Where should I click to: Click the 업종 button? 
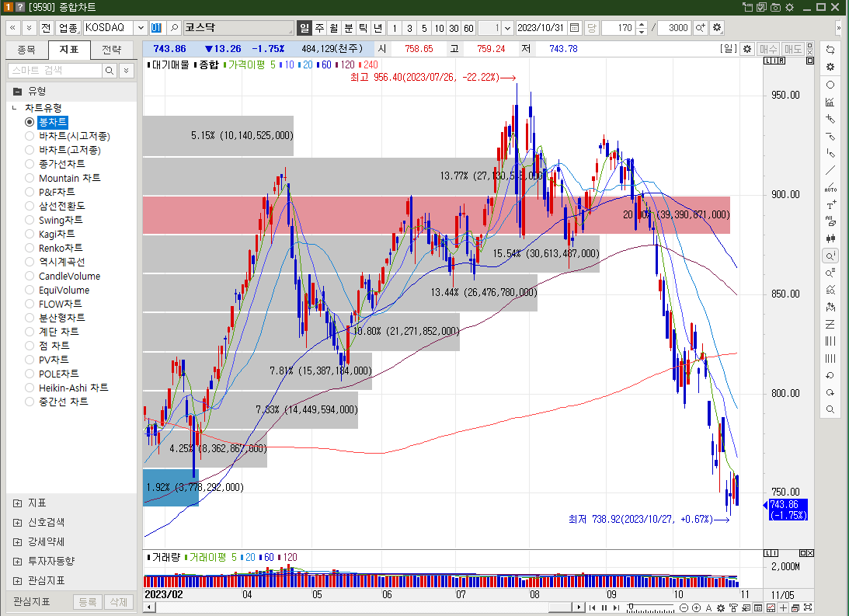(68, 28)
